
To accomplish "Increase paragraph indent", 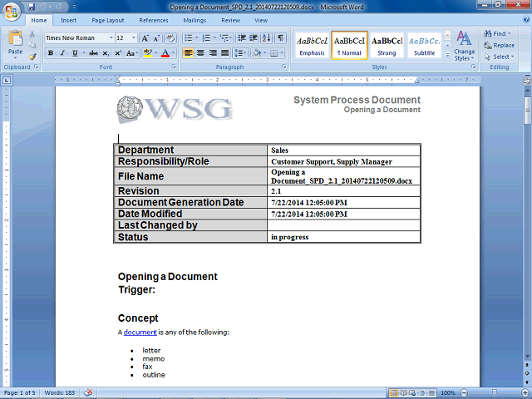I will tap(253, 38).
